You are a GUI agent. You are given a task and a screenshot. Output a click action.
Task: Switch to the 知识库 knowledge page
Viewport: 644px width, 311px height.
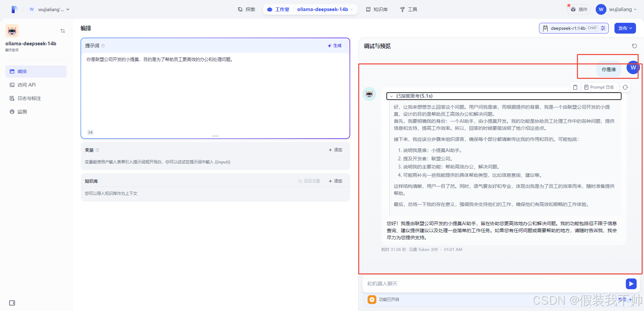click(x=377, y=9)
